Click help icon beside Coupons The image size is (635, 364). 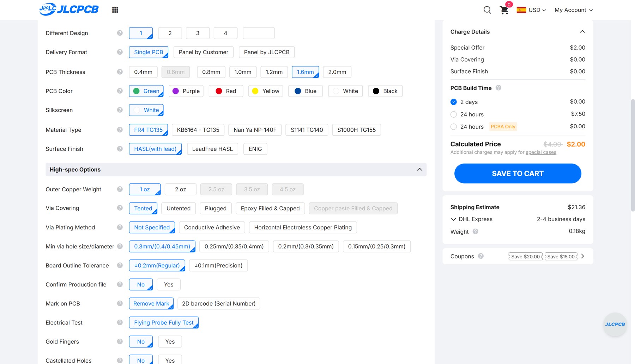pos(481,256)
